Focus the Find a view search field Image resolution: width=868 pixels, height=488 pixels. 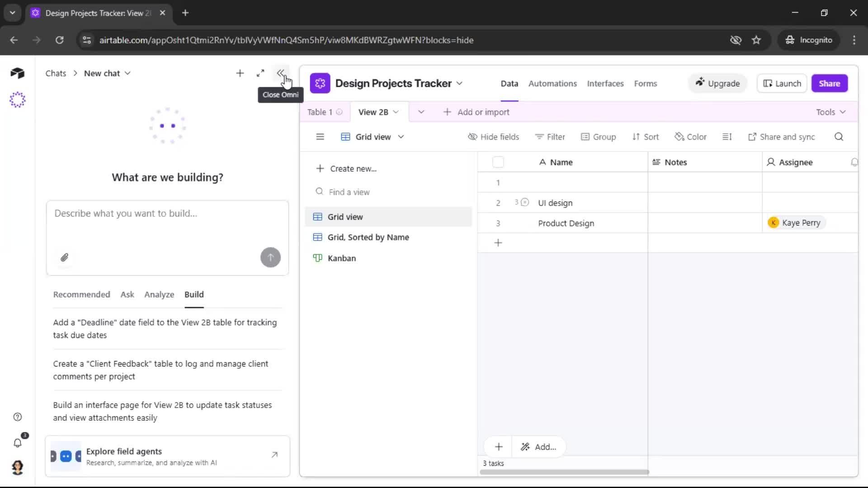click(x=388, y=192)
